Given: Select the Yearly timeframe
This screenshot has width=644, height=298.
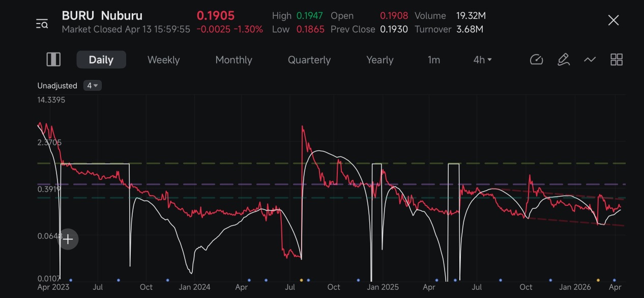Looking at the screenshot, I should (380, 60).
